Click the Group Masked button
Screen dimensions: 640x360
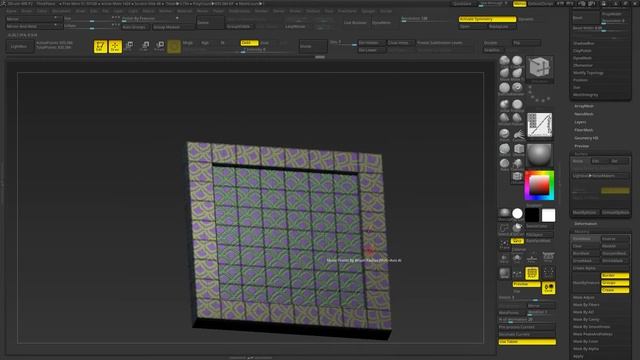(x=173, y=27)
